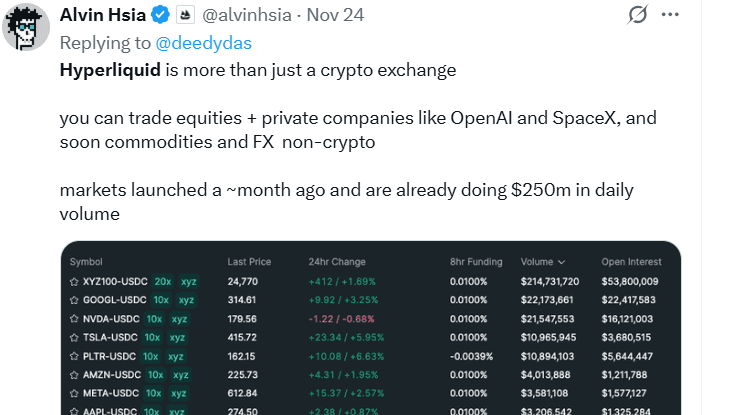
Task: Click the 20x leverage tag on XYZ100-USDC
Action: click(163, 282)
